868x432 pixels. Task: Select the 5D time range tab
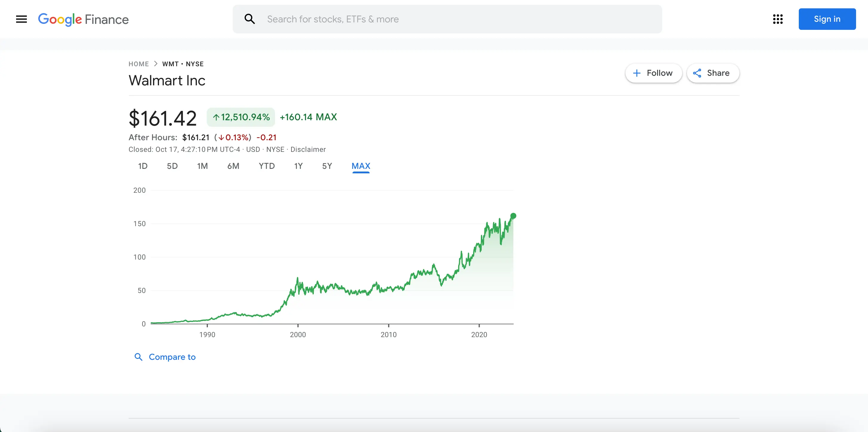[x=172, y=166]
